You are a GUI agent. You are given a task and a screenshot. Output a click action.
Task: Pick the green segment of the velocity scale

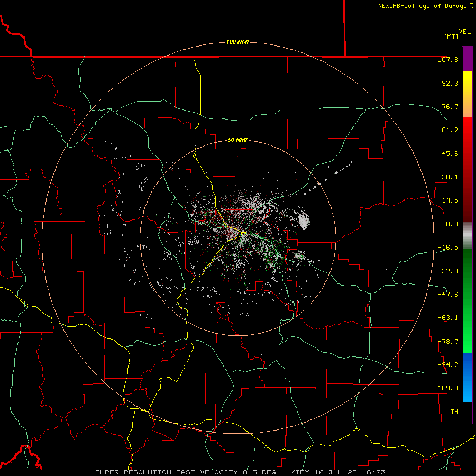467,300
